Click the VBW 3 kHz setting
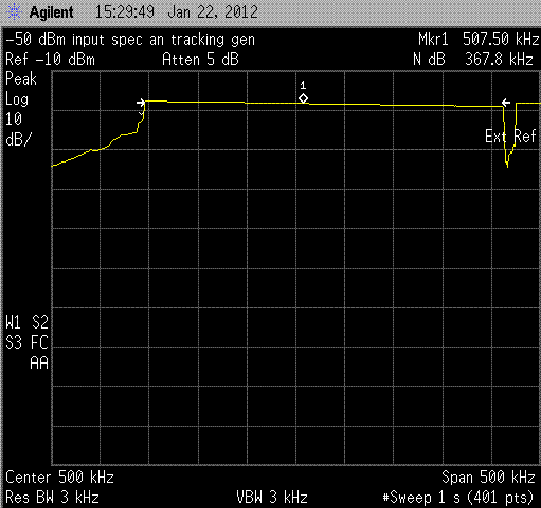 click(x=272, y=497)
